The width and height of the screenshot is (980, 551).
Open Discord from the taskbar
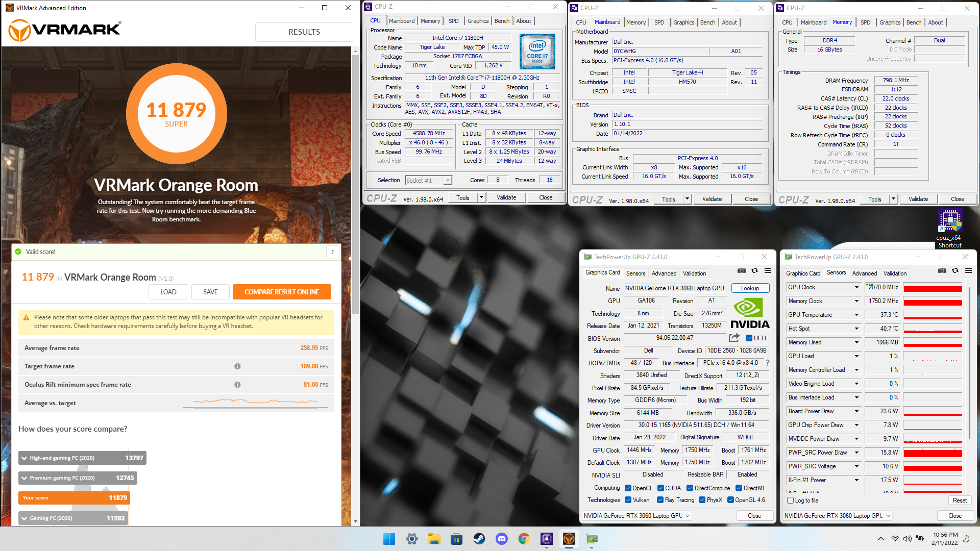(x=501, y=539)
